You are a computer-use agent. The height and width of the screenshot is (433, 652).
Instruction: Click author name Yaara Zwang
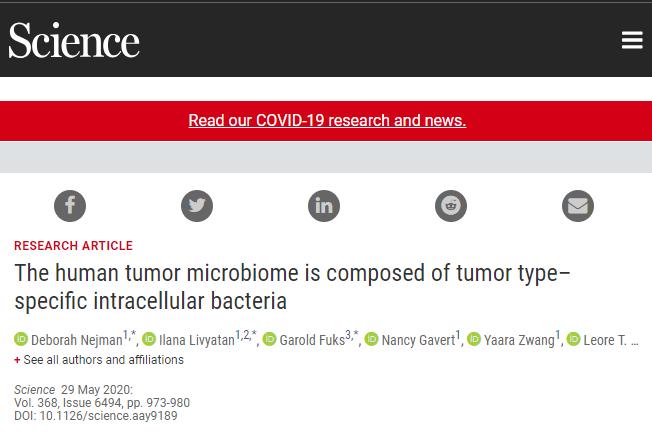519,341
